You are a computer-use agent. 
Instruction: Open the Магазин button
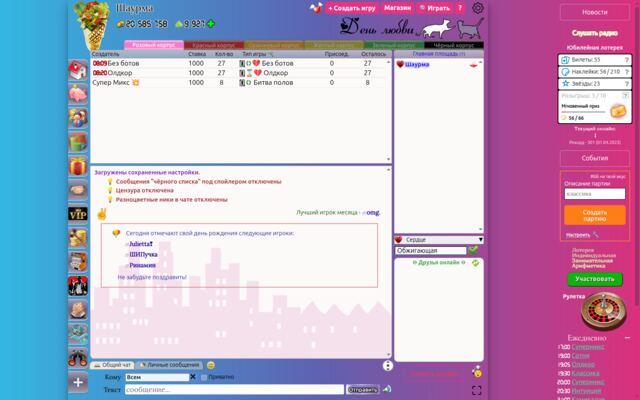(x=397, y=8)
